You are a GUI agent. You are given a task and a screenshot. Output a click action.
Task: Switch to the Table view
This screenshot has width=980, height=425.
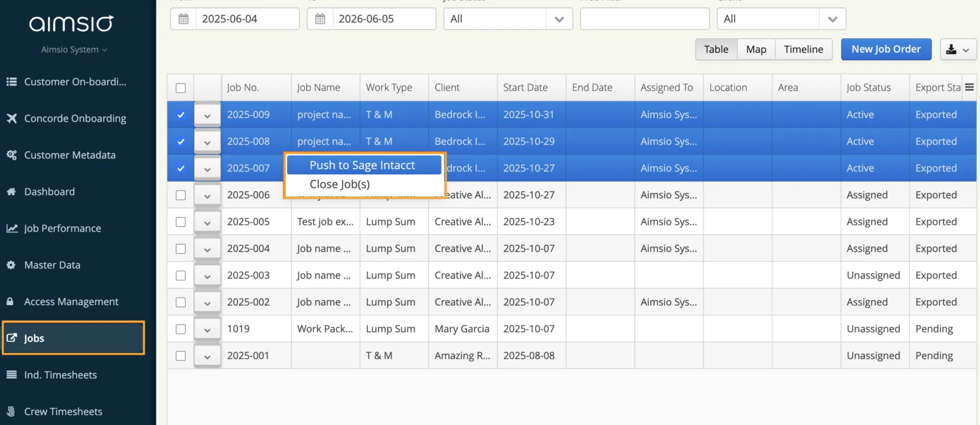coord(716,49)
